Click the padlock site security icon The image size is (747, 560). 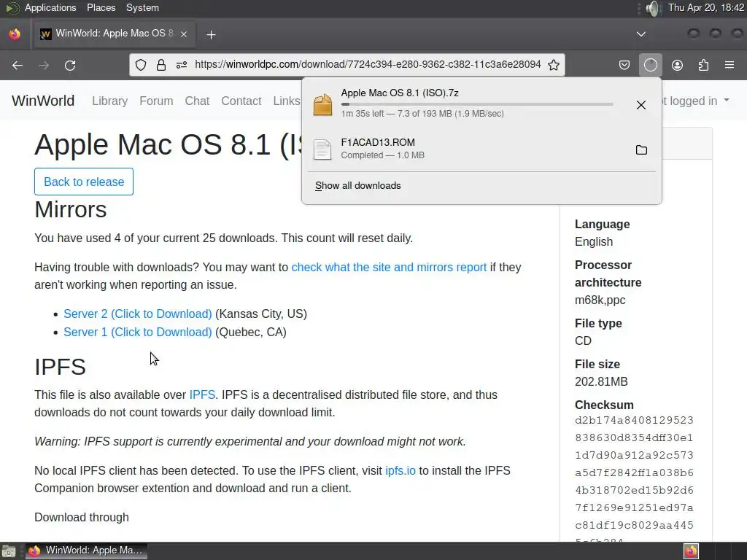(x=161, y=65)
